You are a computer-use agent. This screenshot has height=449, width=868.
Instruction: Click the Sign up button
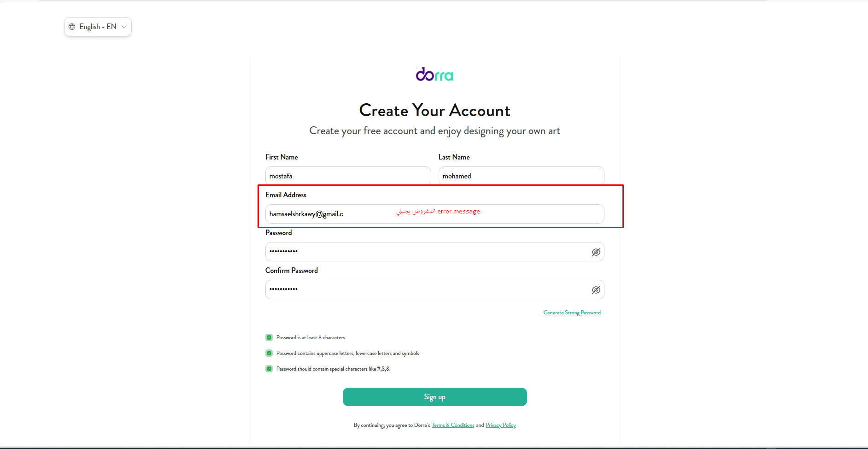[434, 397]
